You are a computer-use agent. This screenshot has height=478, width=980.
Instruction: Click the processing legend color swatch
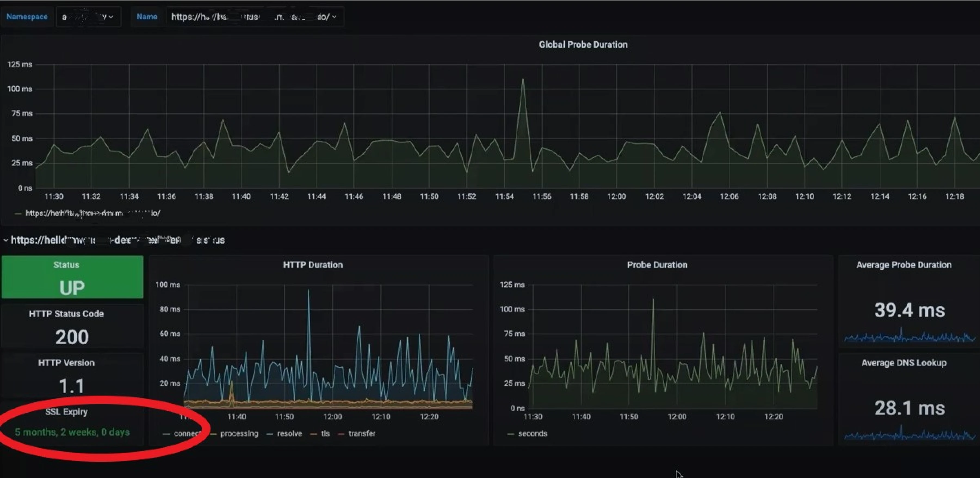[x=213, y=434]
